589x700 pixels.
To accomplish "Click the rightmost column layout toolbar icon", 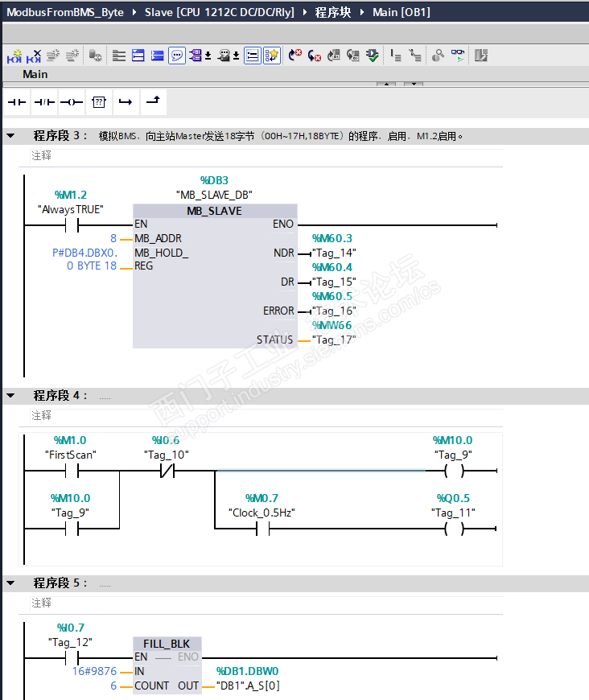I will [x=481, y=56].
